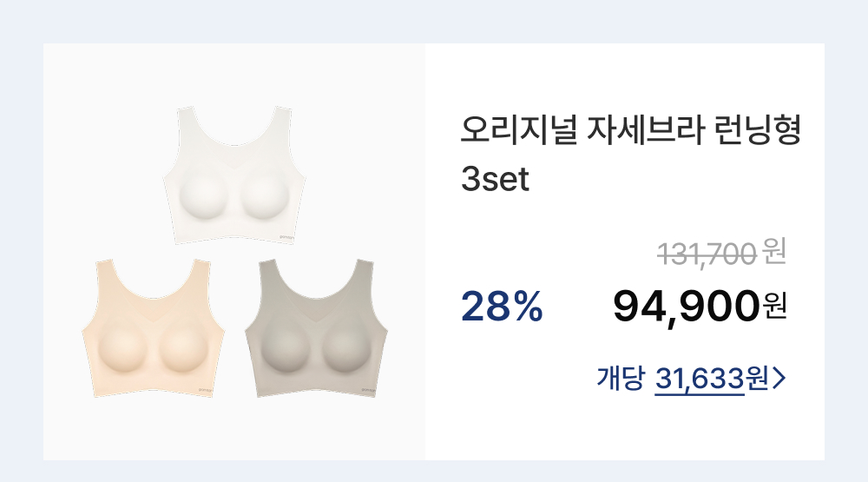Click the 원 symbol after 94,900
The image size is (868, 482).
pos(775,306)
